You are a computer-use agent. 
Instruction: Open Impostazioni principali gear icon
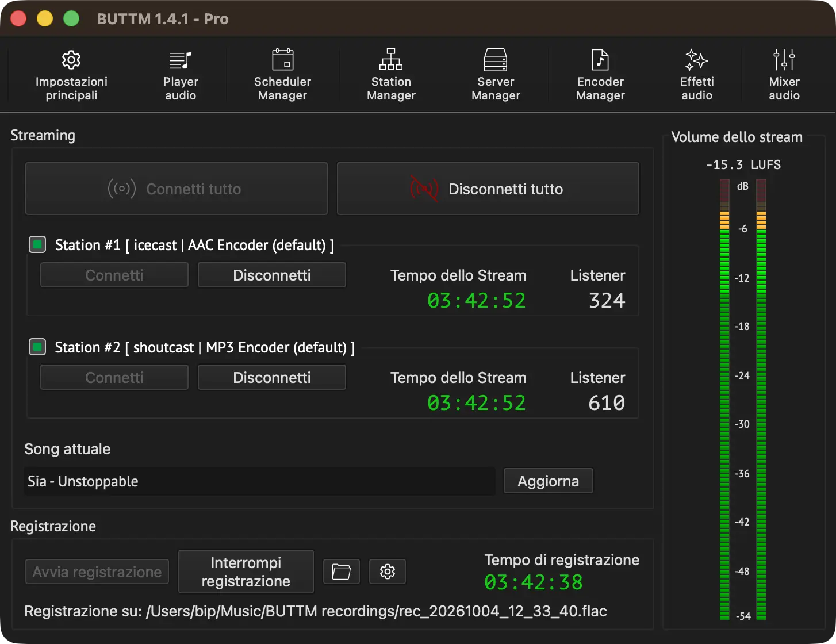[x=71, y=60]
